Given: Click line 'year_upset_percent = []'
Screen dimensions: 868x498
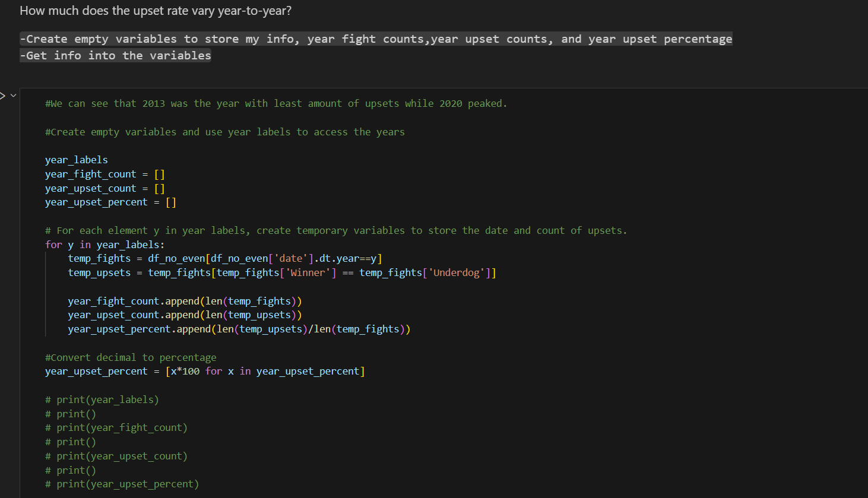Looking at the screenshot, I should point(110,202).
